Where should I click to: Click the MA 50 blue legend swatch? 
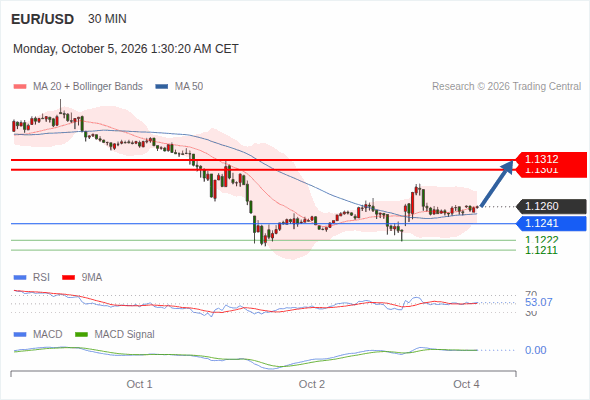[x=162, y=87]
